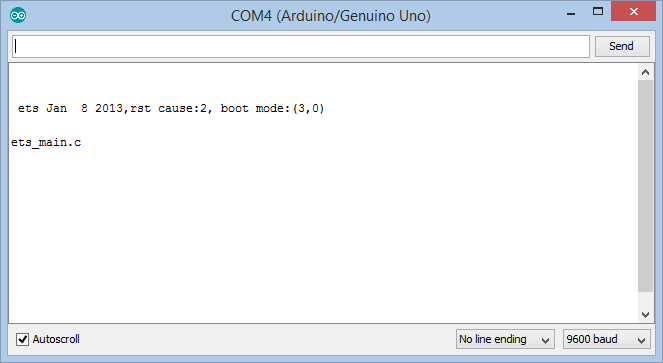
Task: Open the No line ending dropdown
Action: coord(505,339)
